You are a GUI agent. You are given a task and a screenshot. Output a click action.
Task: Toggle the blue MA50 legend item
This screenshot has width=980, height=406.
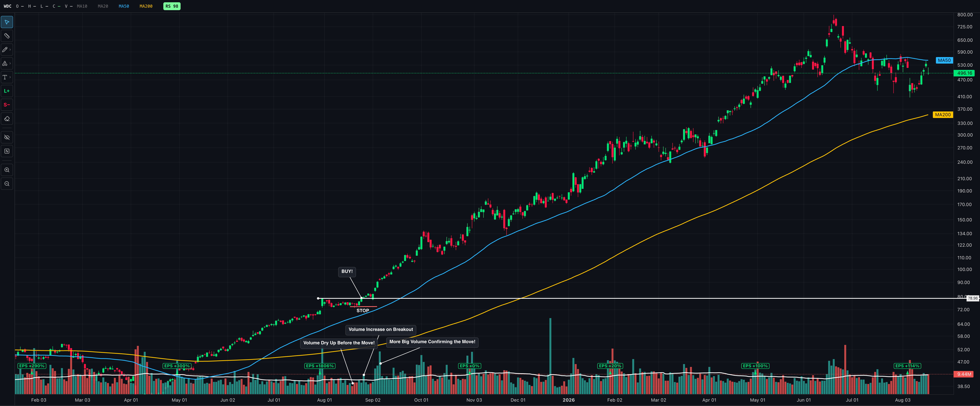(124, 6)
